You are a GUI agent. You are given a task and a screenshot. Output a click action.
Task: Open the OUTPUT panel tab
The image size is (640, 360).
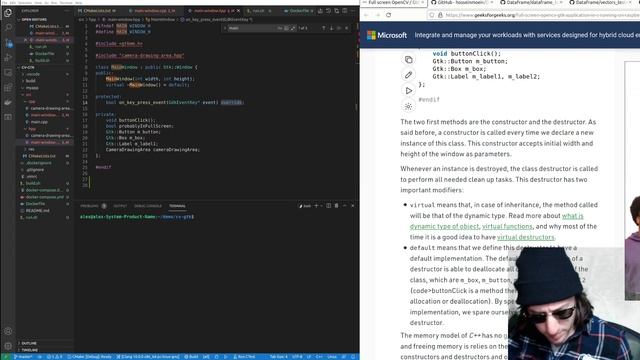coord(120,206)
